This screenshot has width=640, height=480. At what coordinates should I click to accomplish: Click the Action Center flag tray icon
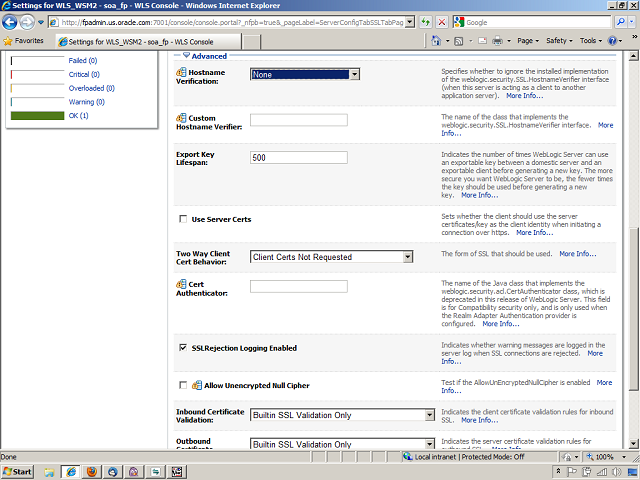(x=572, y=472)
